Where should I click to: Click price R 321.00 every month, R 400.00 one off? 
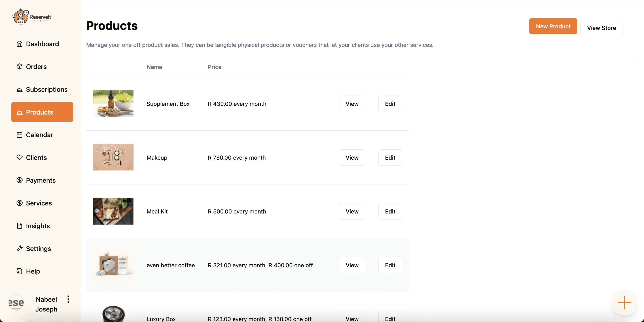point(260,265)
